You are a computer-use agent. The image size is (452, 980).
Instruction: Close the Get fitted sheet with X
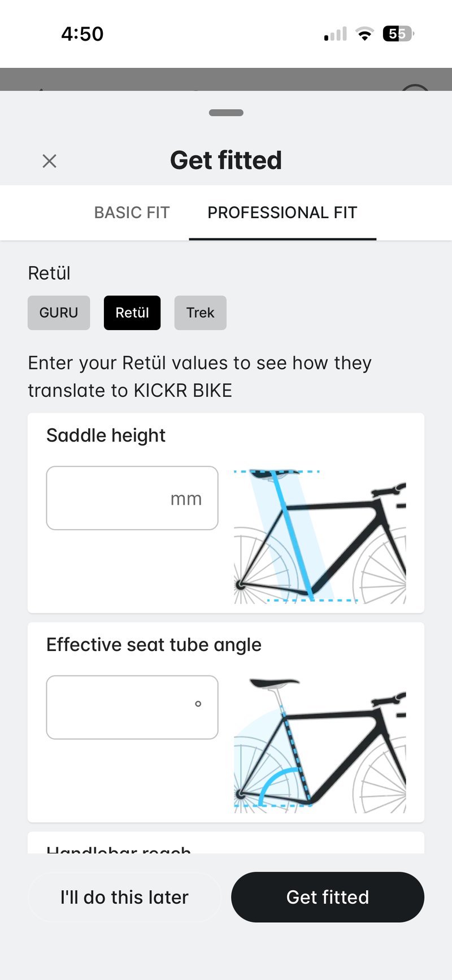(50, 161)
